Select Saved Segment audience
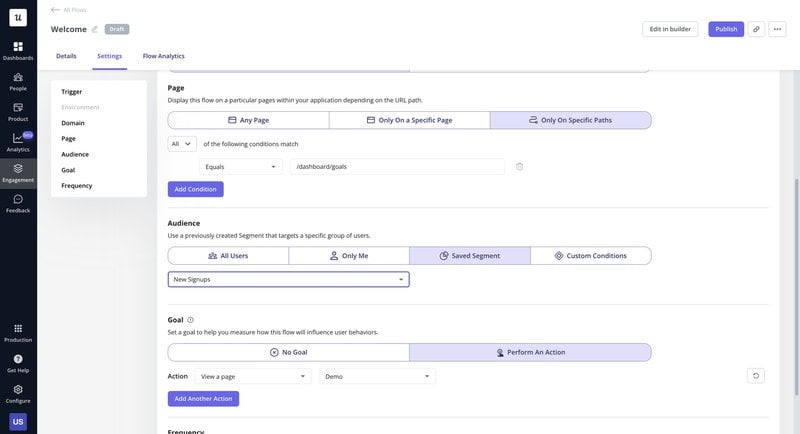 coord(470,256)
